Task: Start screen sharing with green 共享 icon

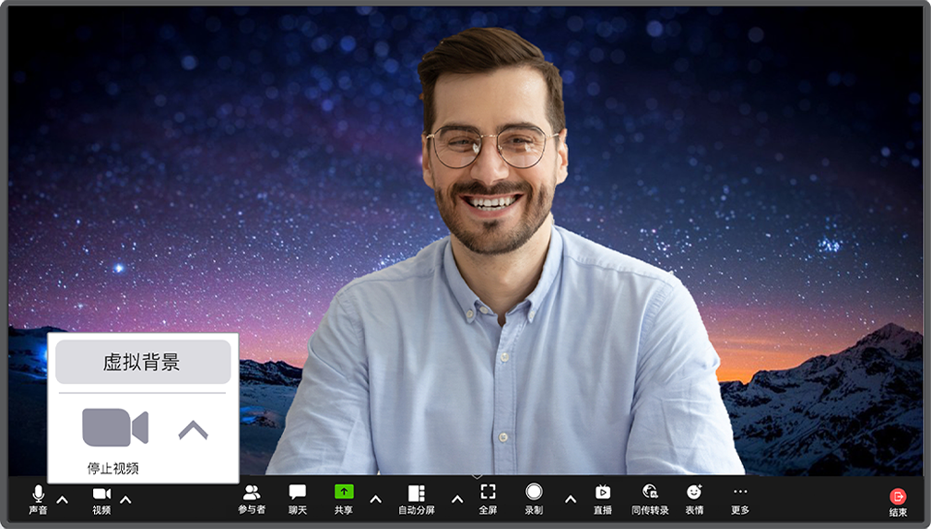Action: click(344, 492)
